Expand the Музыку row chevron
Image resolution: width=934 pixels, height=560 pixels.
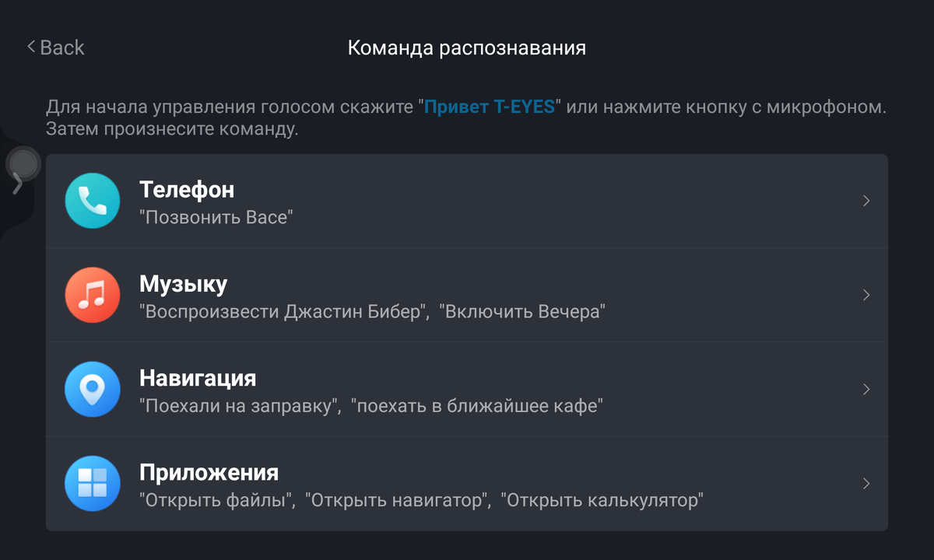pyautogui.click(x=866, y=295)
